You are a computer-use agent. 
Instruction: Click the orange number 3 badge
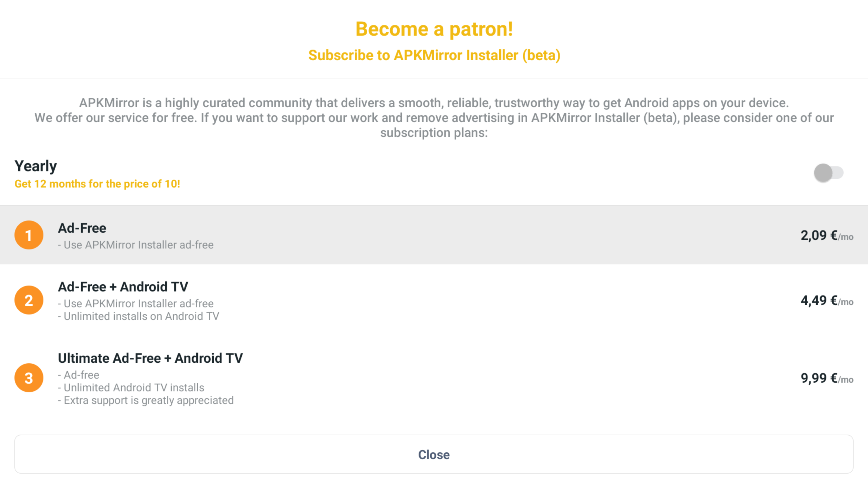click(29, 378)
